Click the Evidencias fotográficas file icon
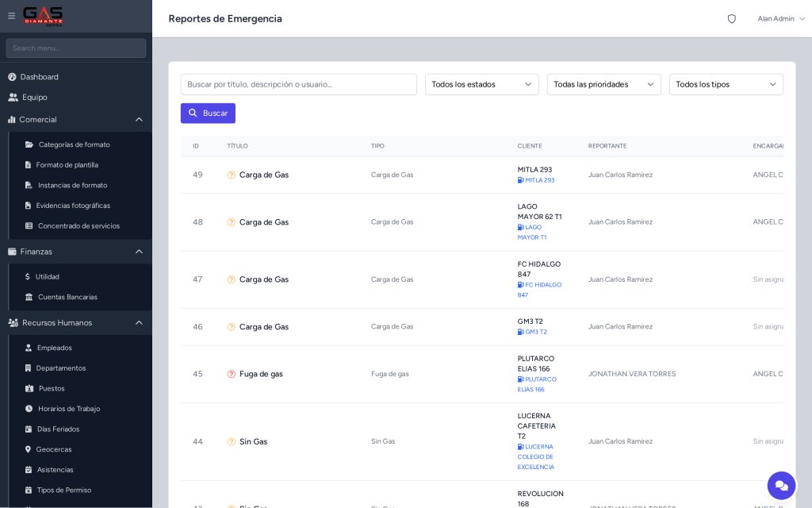Screen dimensions: 812x508 (x=28, y=206)
